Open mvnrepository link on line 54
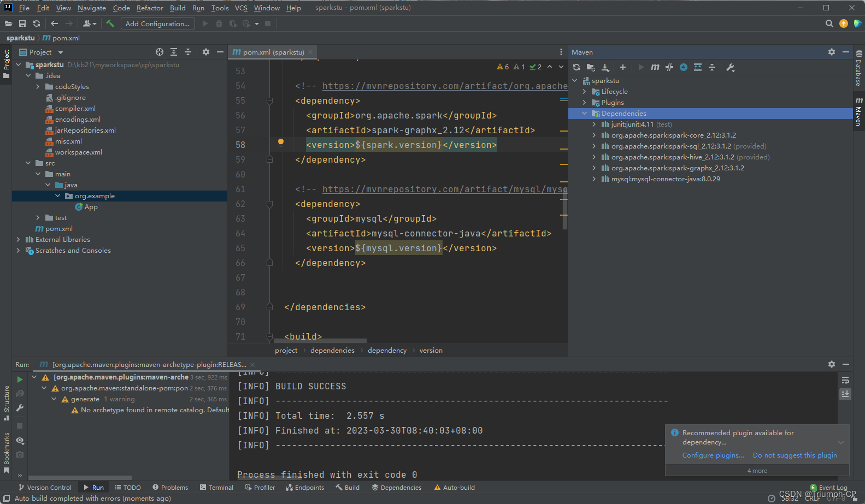This screenshot has width=865, height=504. (445, 86)
